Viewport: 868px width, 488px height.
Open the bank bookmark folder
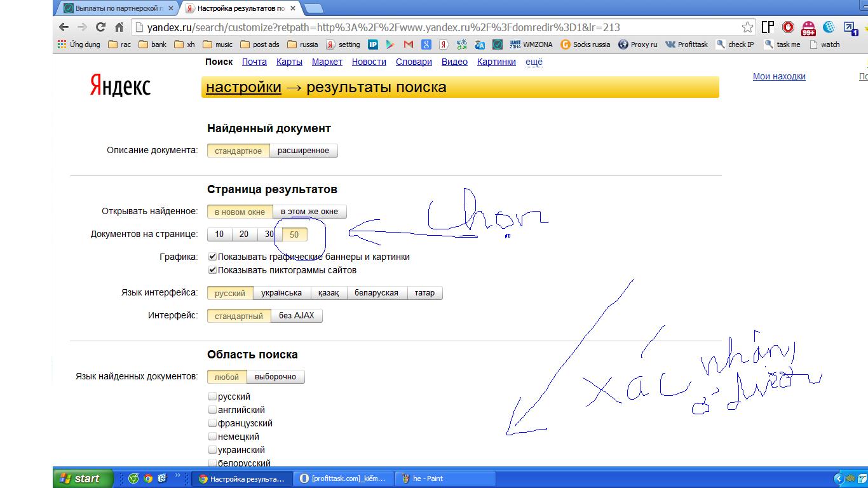coord(153,44)
